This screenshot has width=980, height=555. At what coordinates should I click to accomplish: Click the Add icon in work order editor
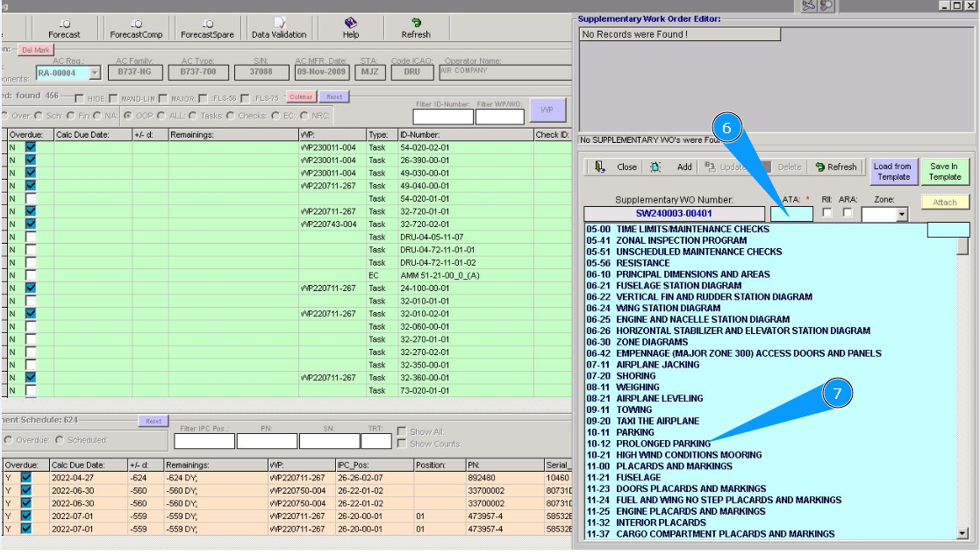tap(655, 167)
